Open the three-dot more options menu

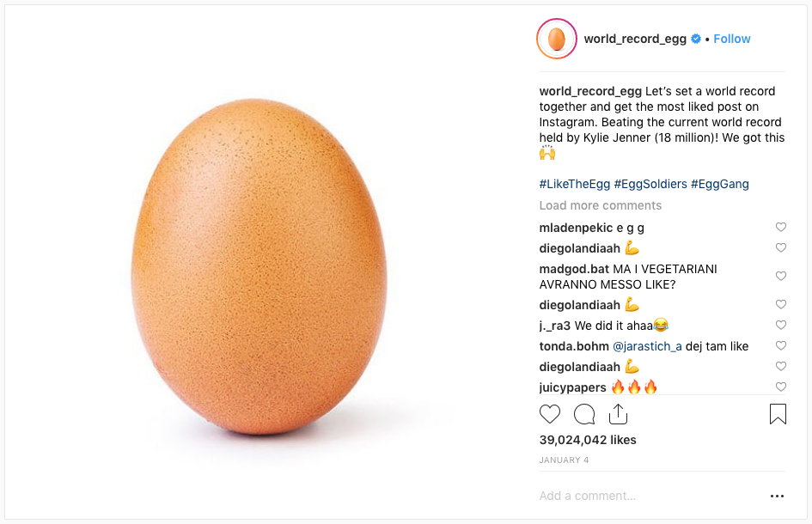pyautogui.click(x=777, y=496)
